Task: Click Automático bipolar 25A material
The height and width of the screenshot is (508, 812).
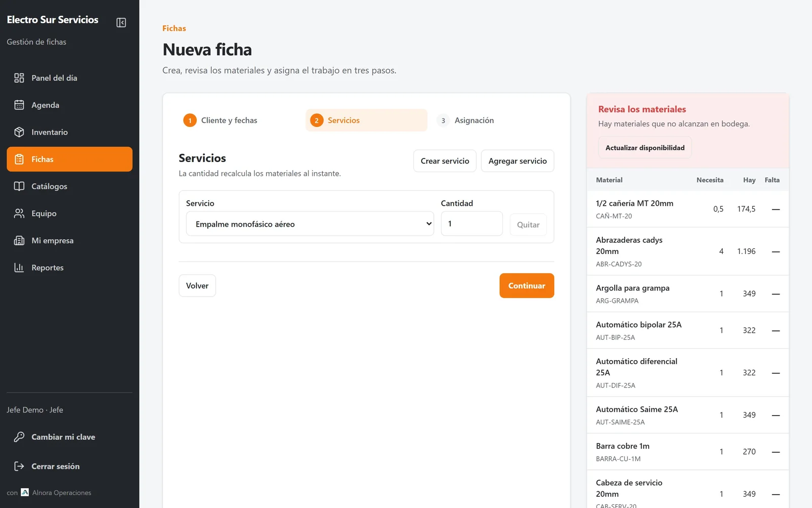Action: pyautogui.click(x=639, y=325)
